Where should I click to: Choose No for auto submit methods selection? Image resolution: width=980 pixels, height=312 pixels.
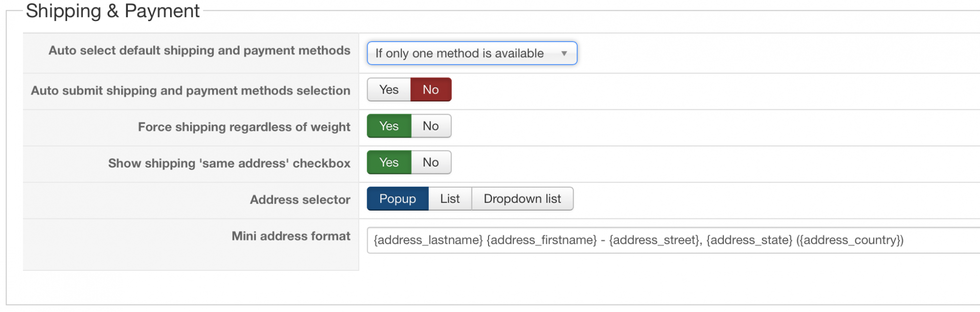[x=431, y=90]
